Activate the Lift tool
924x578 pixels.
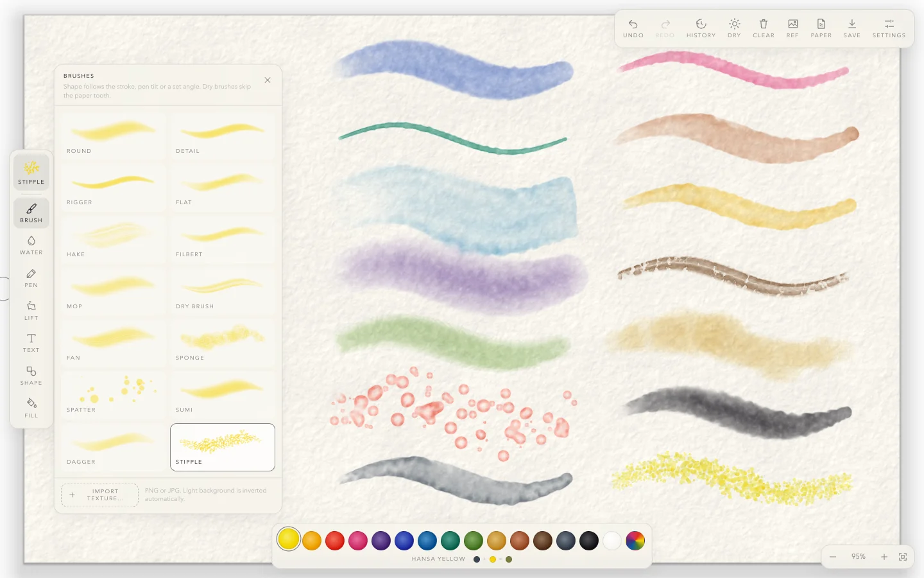pos(31,311)
